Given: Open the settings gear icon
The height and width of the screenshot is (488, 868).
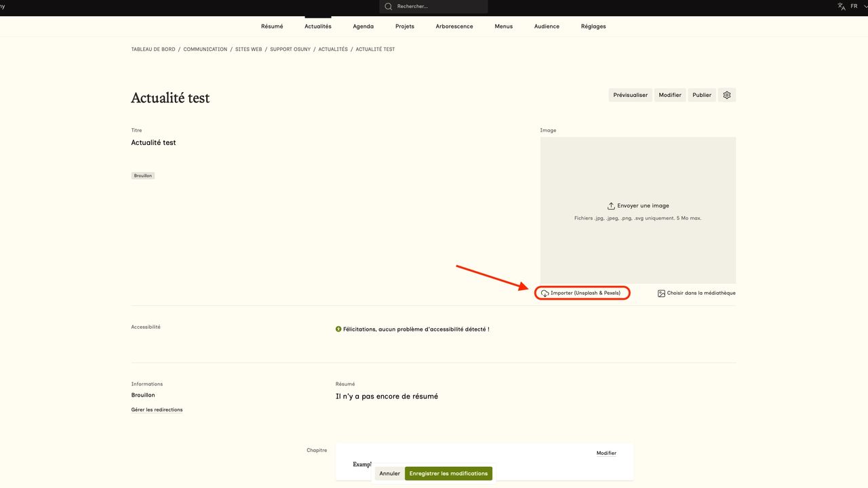Looking at the screenshot, I should (727, 95).
